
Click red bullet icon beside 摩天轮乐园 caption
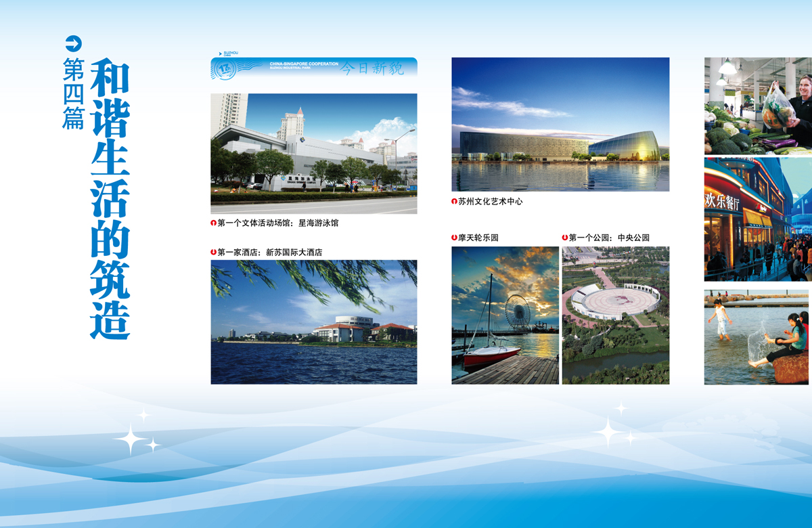click(455, 238)
